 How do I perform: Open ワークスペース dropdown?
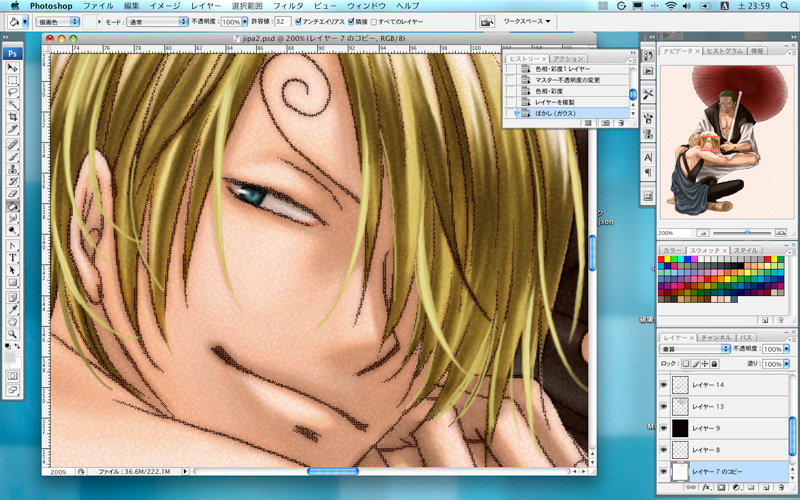tap(527, 21)
